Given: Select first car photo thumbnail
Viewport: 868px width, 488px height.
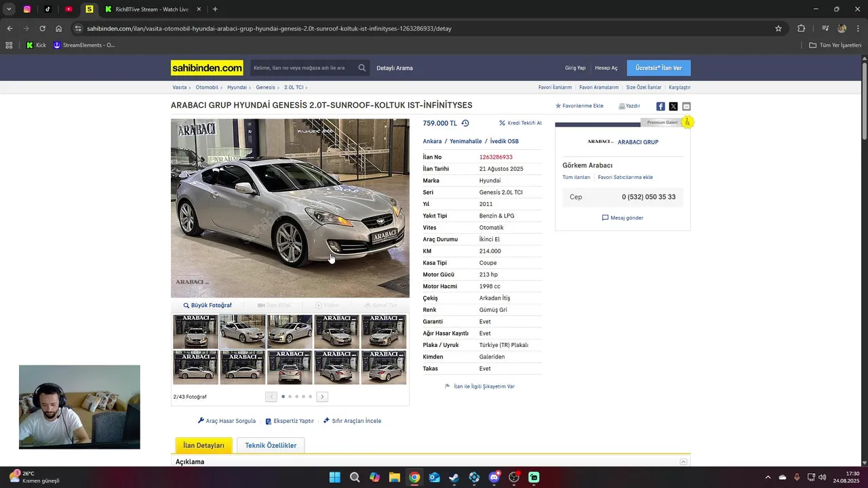Looking at the screenshot, I should point(196,331).
